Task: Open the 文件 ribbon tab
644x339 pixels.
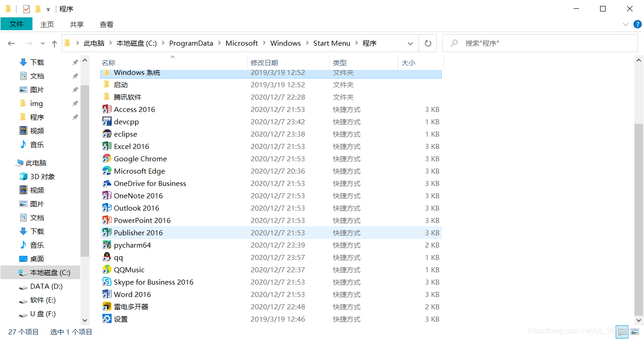Action: click(16, 24)
